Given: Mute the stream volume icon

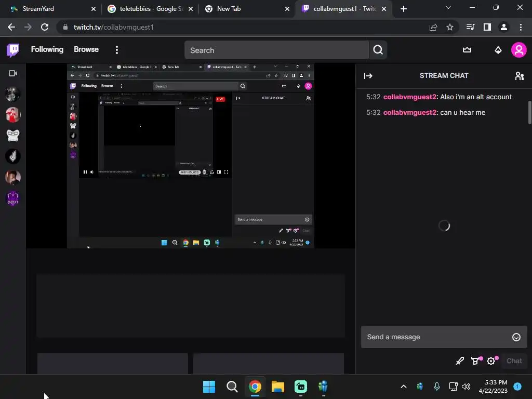Looking at the screenshot, I should click(92, 172).
